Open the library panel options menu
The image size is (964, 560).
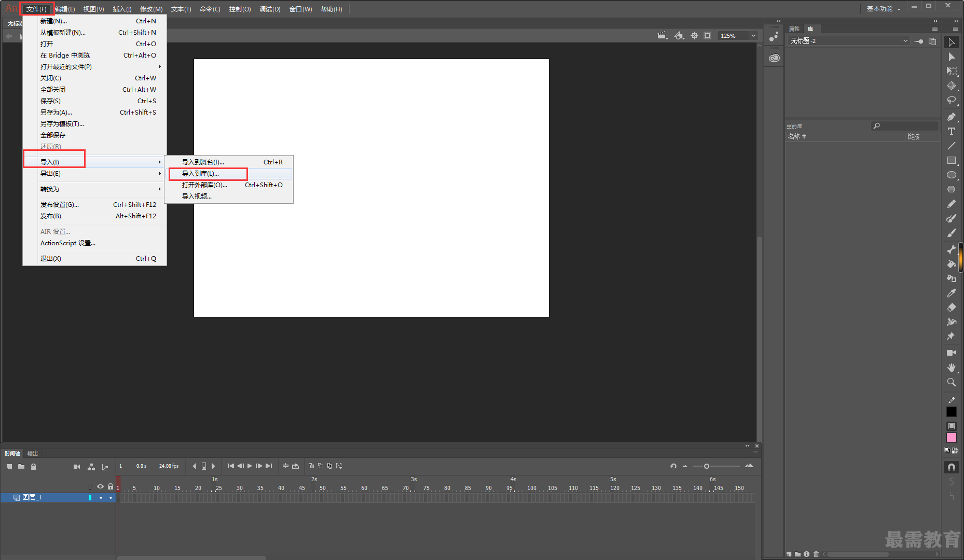tap(935, 29)
